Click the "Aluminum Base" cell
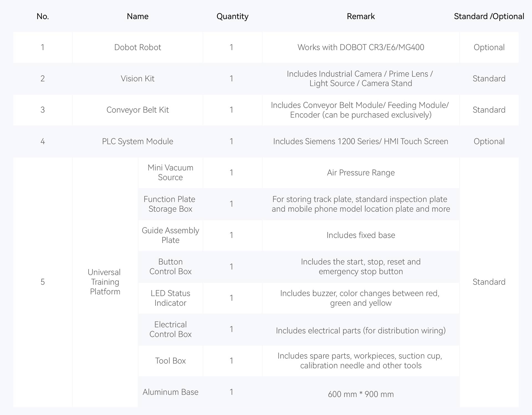The width and height of the screenshot is (532, 415). click(170, 392)
